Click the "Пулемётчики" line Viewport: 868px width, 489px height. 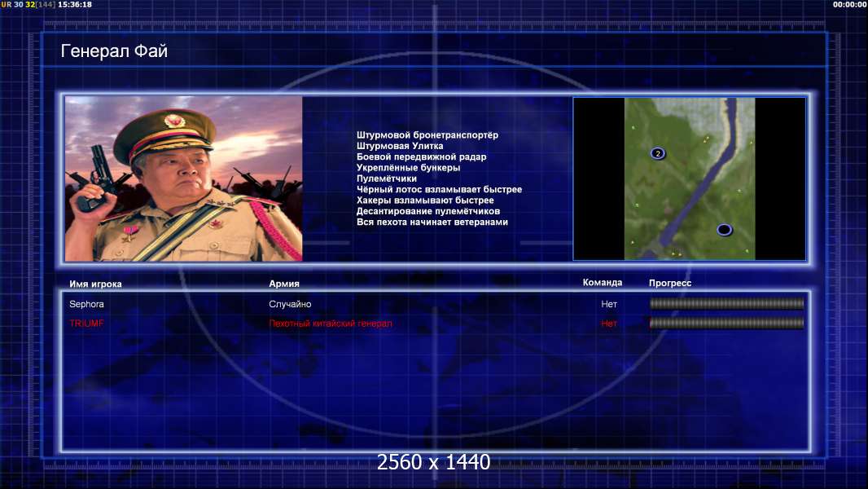387,178
